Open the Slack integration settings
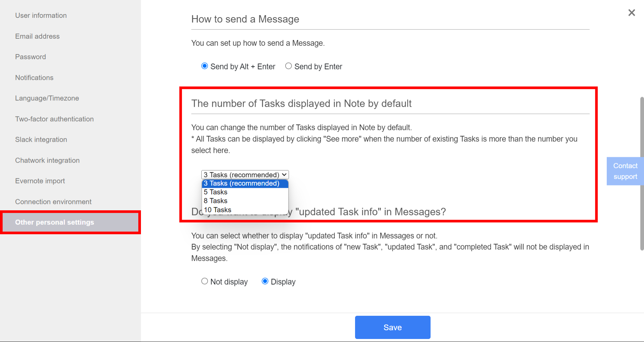Image resolution: width=644 pixels, height=342 pixels. click(41, 139)
